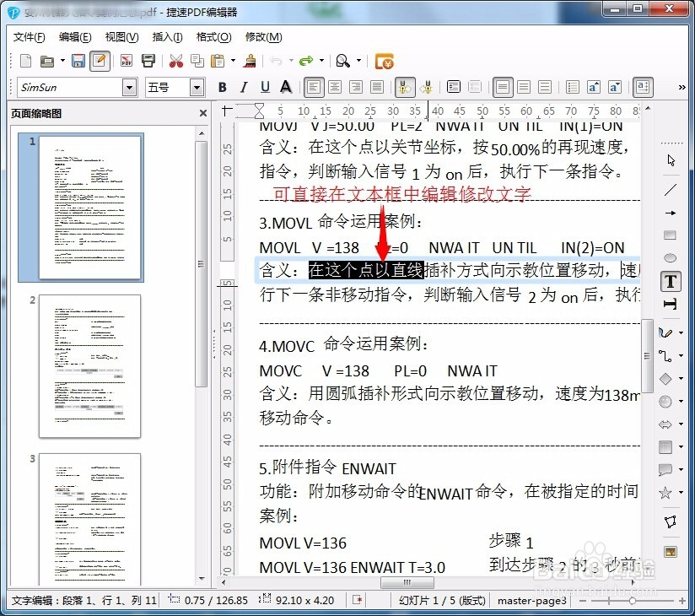Activate the format paintbrush tool

pyautogui.click(x=251, y=61)
